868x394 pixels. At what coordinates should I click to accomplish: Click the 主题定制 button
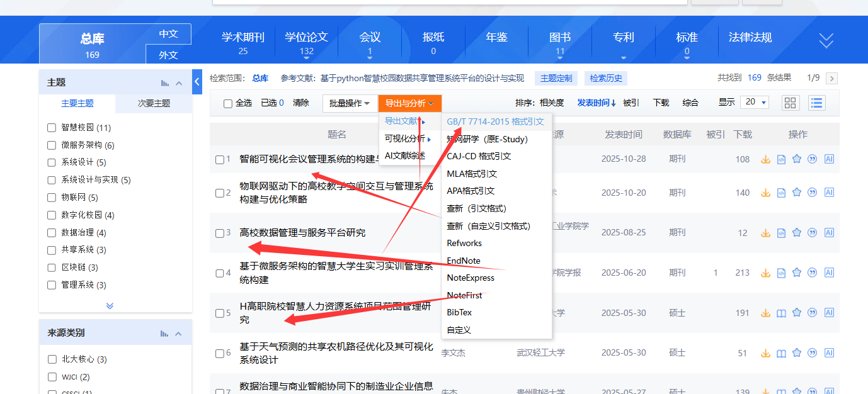pyautogui.click(x=556, y=79)
